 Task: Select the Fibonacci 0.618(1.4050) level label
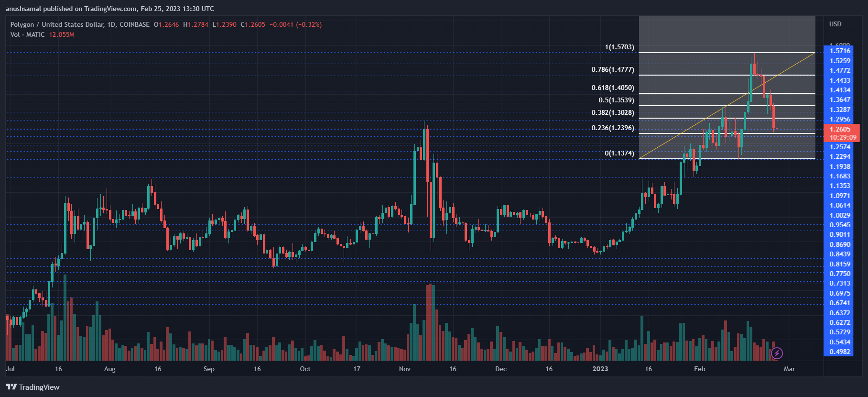coord(613,88)
